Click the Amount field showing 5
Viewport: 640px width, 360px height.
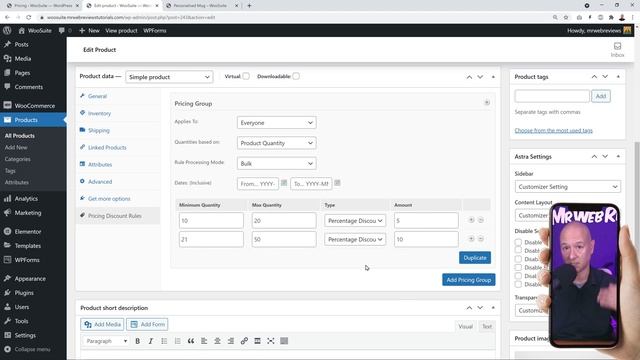point(426,220)
